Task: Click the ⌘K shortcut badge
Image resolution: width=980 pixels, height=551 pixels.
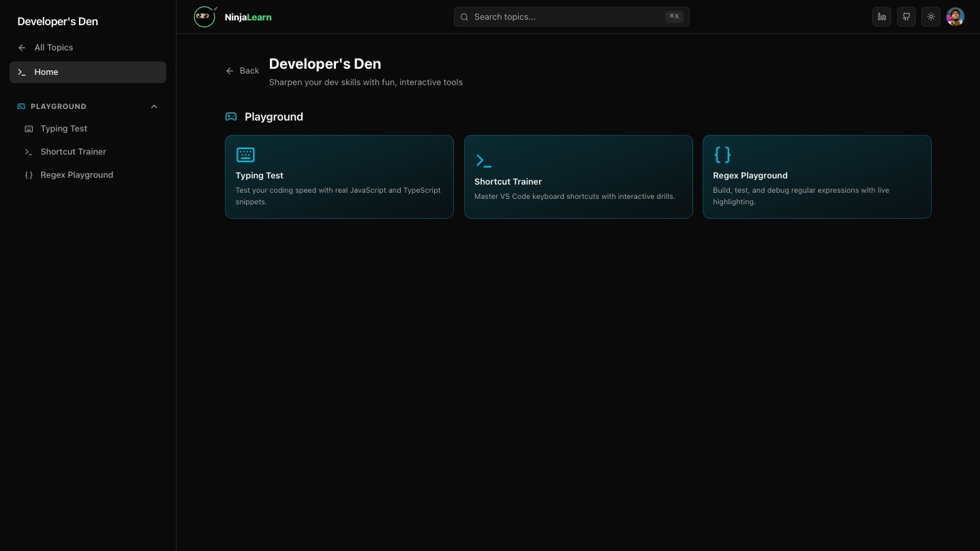Action: coord(674,17)
